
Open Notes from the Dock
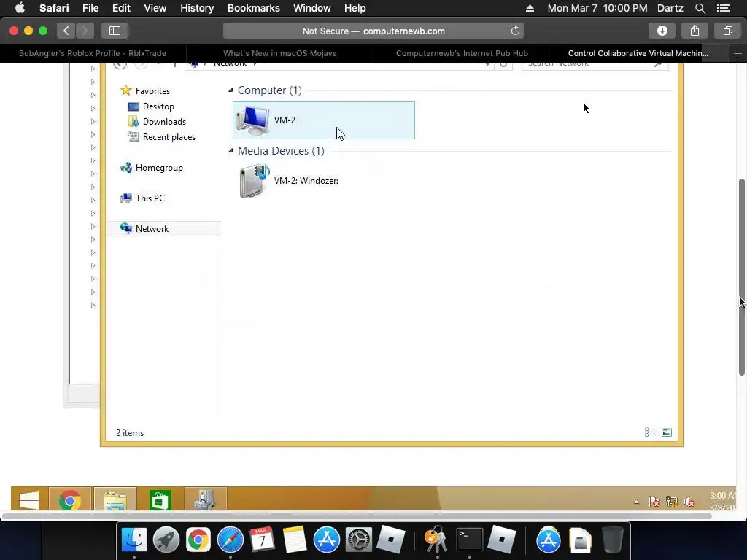pos(294,540)
